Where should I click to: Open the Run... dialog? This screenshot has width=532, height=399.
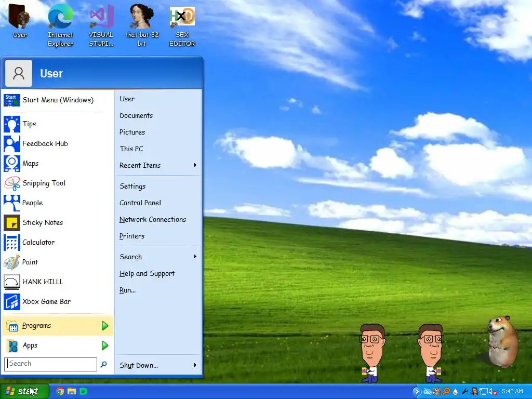click(x=158, y=290)
